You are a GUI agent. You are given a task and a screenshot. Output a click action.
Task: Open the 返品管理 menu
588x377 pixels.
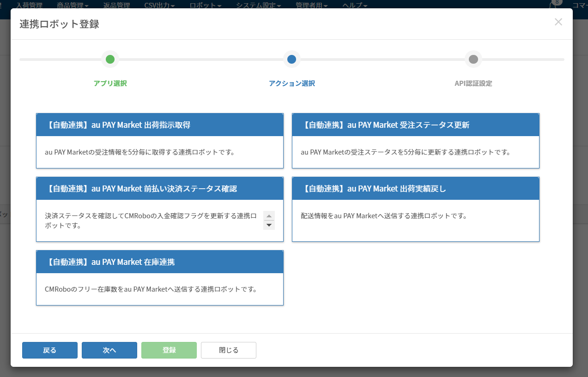click(116, 6)
